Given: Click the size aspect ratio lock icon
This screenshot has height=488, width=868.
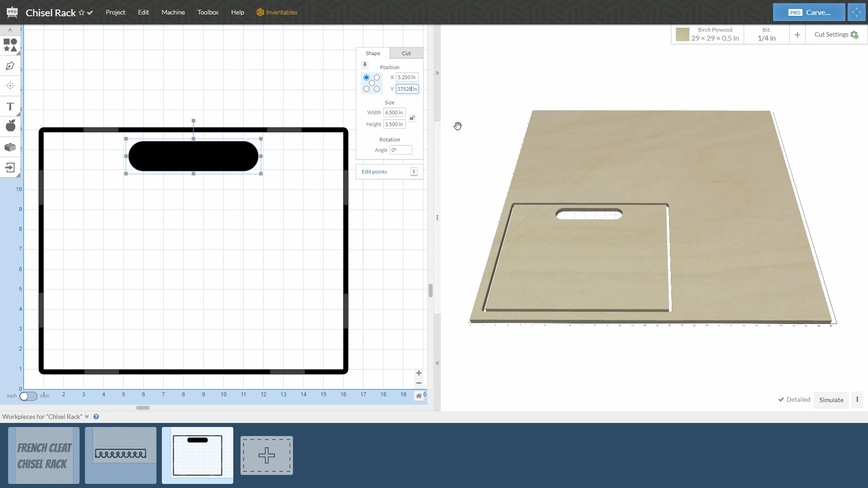Looking at the screenshot, I should pos(412,118).
